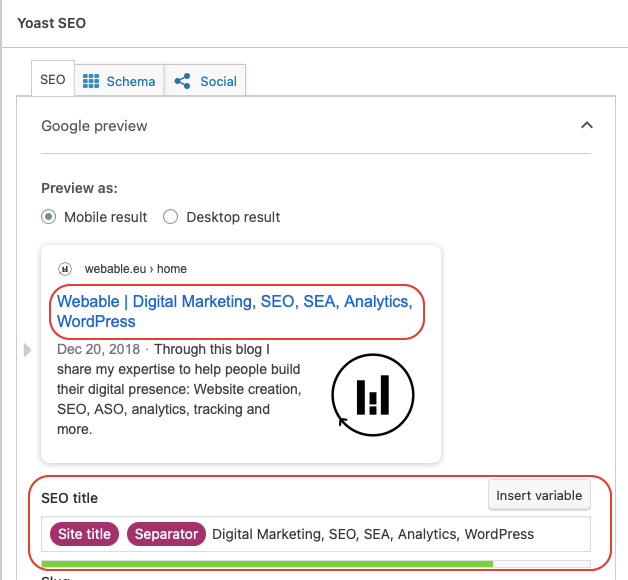
Task: Click the Insert variable button
Action: tap(539, 495)
